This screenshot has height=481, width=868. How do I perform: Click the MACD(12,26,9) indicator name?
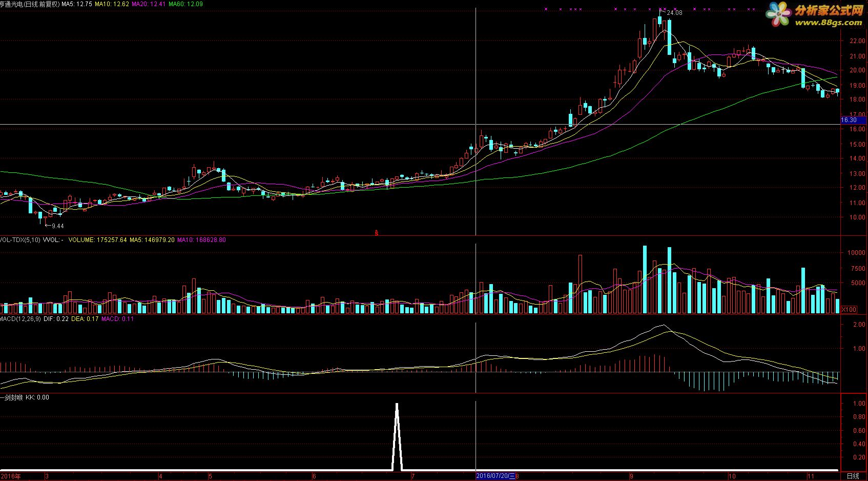point(20,318)
